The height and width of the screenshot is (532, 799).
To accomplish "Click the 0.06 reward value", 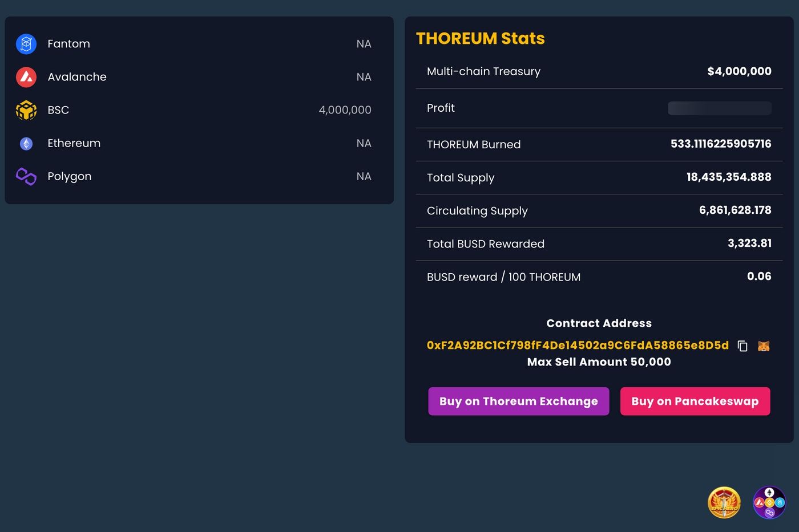I will point(760,277).
